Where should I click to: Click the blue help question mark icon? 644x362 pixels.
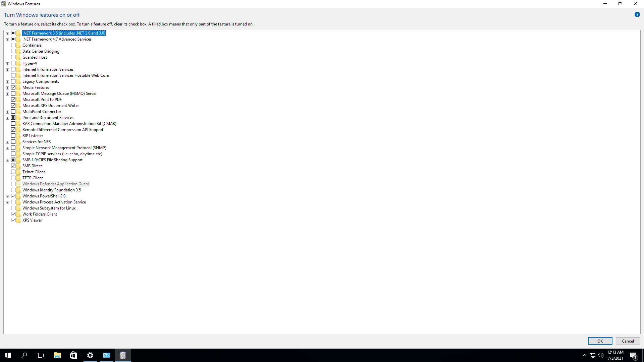[637, 14]
